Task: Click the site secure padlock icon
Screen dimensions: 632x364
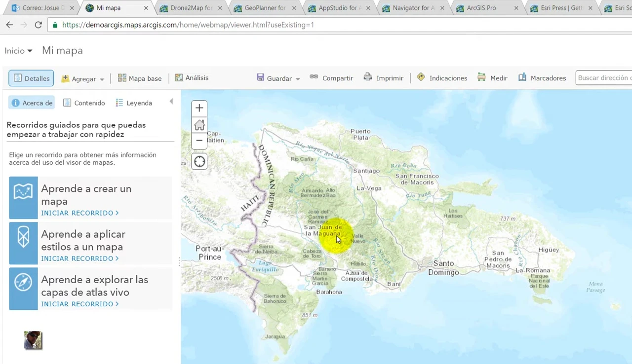Action: [x=54, y=25]
